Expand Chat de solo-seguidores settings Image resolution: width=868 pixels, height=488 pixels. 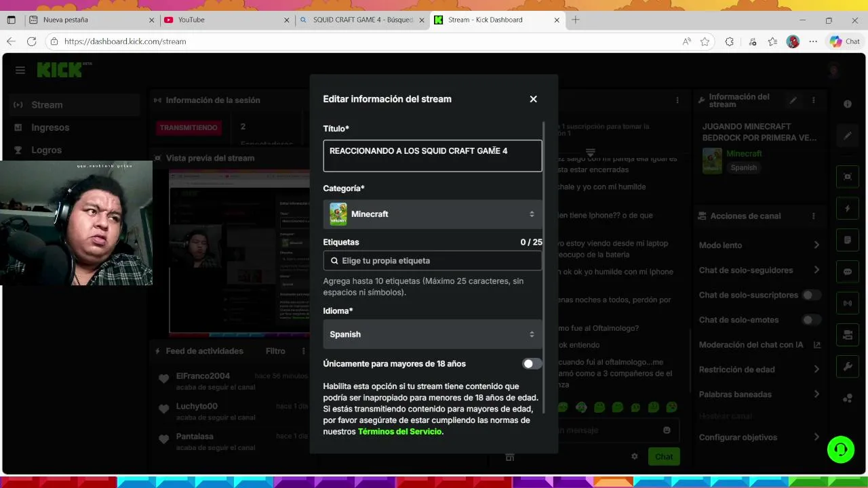click(x=759, y=270)
